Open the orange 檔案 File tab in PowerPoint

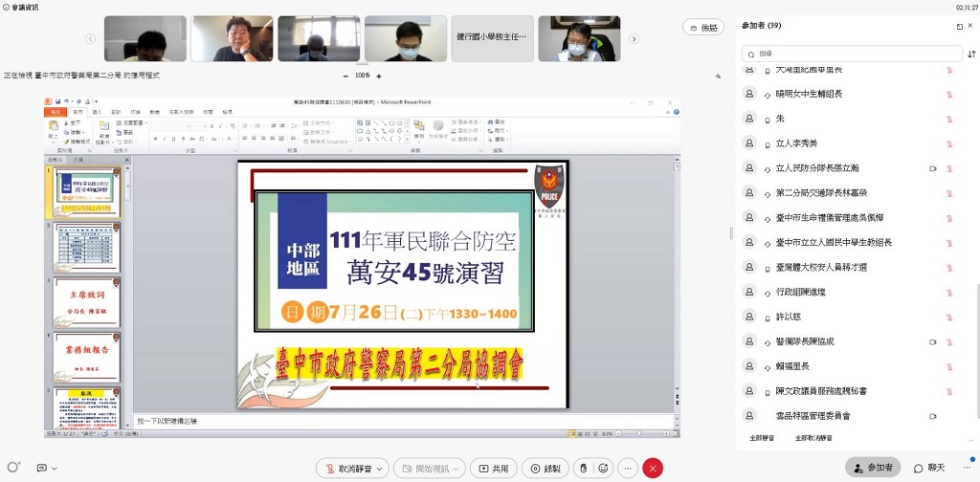click(55, 113)
